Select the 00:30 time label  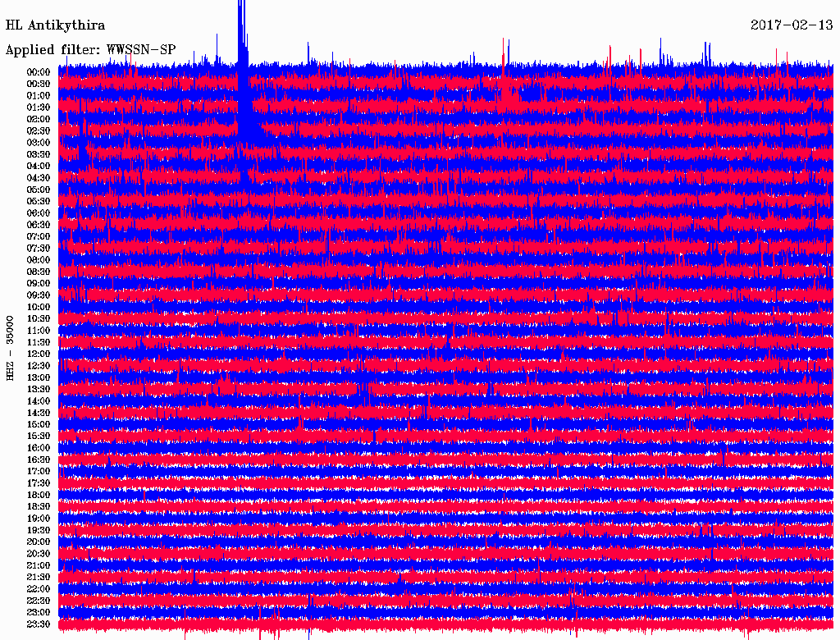click(x=39, y=84)
